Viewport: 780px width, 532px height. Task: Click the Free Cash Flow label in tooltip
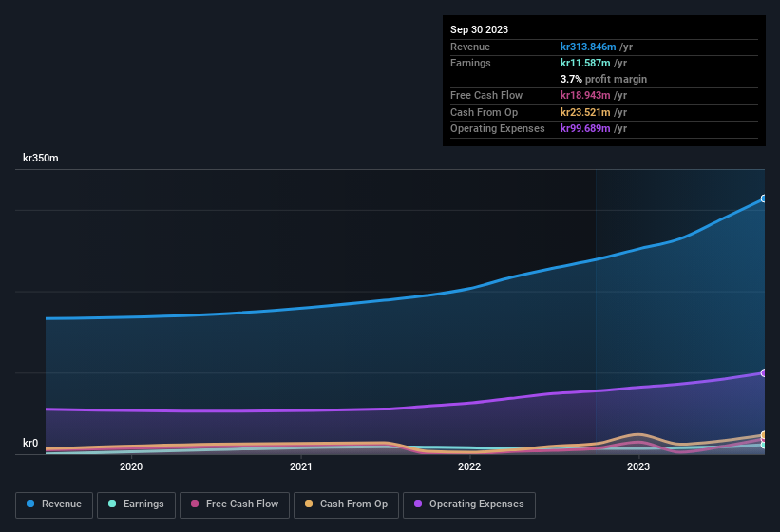pos(486,95)
